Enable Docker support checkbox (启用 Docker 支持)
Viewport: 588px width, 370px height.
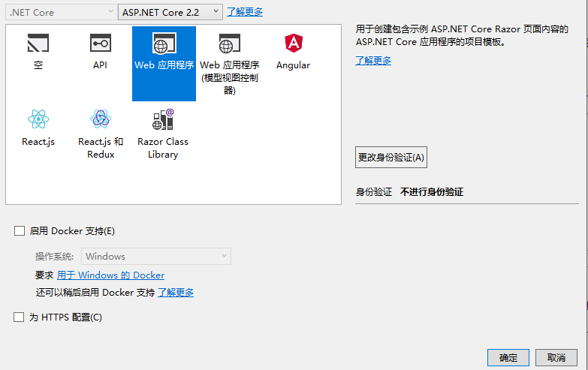click(x=20, y=230)
